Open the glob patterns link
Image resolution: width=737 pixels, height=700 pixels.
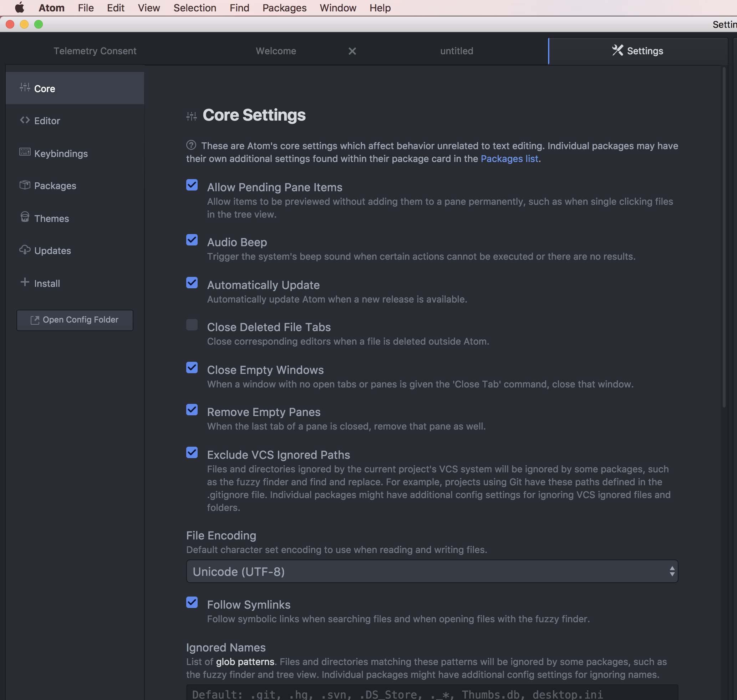pyautogui.click(x=245, y=661)
